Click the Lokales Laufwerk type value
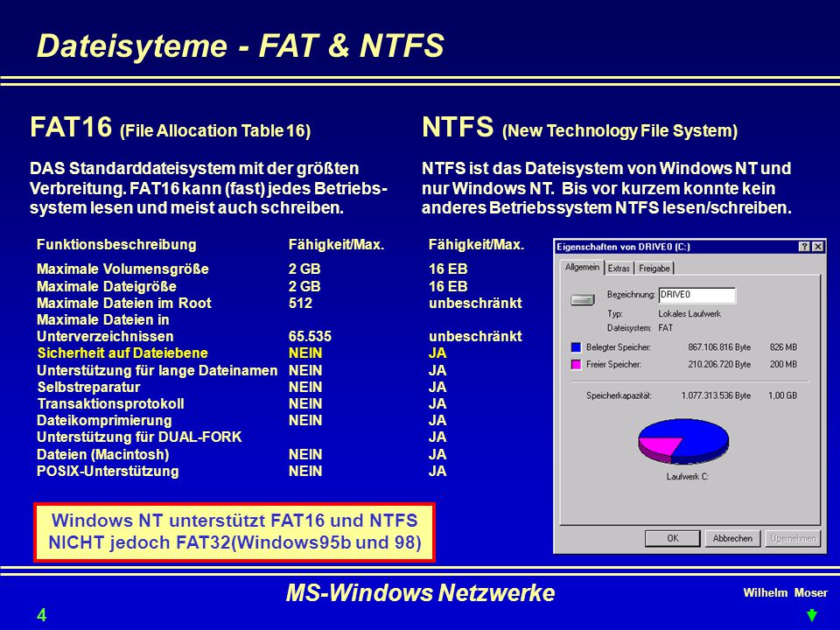 click(x=689, y=314)
